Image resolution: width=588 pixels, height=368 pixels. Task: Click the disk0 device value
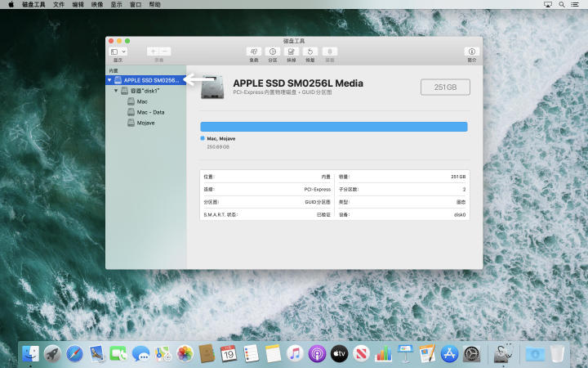pyautogui.click(x=460, y=215)
